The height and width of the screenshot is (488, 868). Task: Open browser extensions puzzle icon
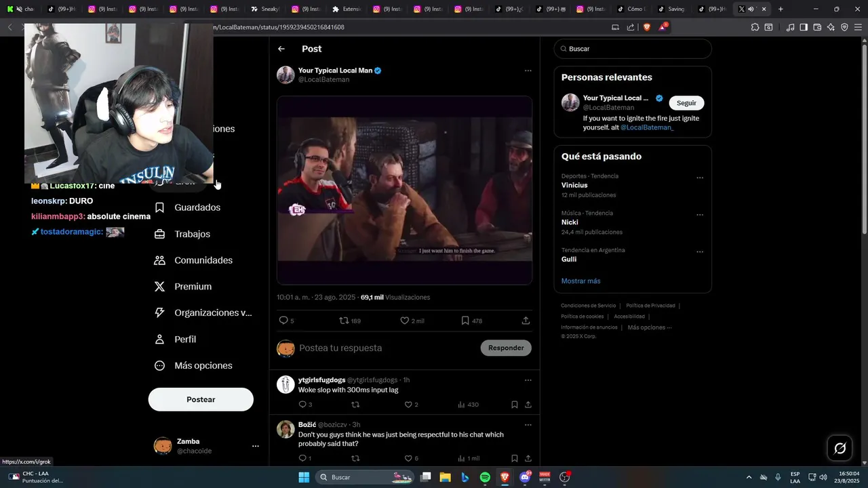[755, 27]
